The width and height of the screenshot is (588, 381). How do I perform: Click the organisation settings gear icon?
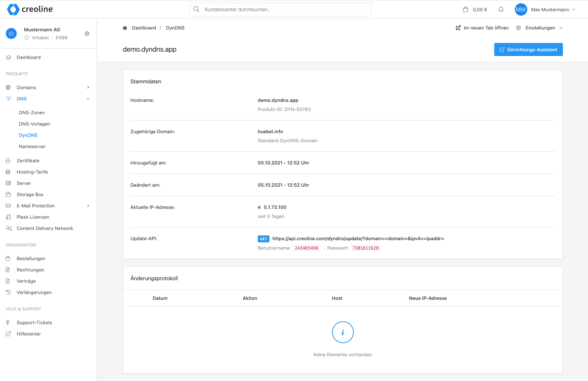[87, 33]
